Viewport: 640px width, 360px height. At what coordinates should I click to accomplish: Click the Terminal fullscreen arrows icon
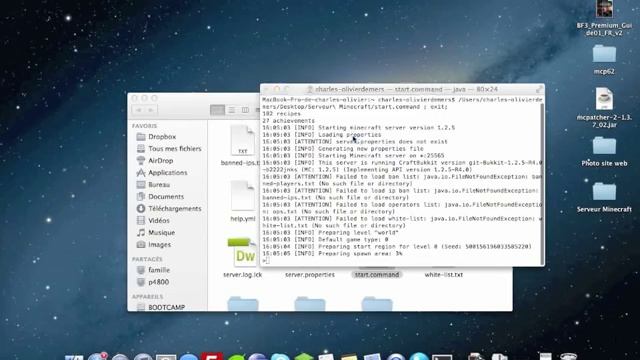point(539,89)
